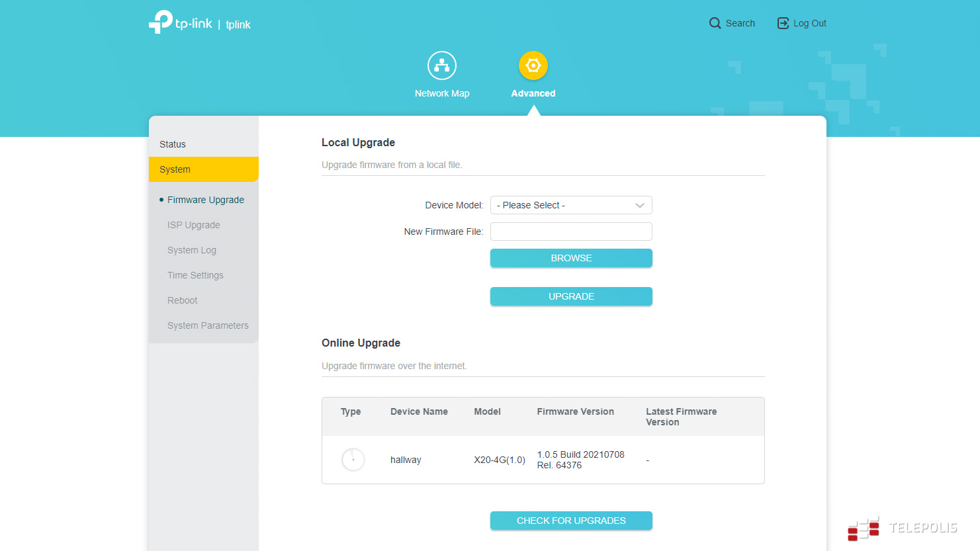Navigate to Time Settings
This screenshot has width=980, height=551.
click(x=195, y=275)
